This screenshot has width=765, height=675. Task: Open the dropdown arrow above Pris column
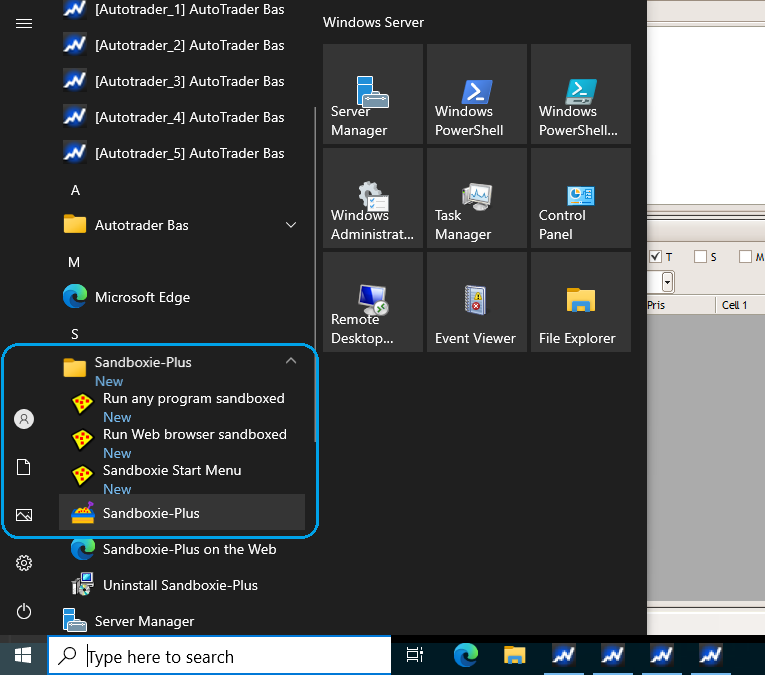[x=668, y=282]
